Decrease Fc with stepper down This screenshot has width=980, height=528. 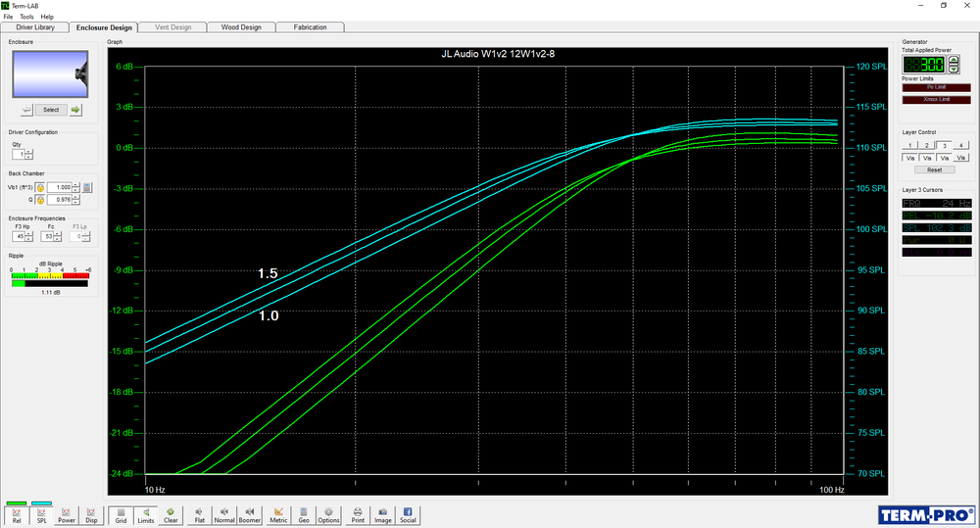(58, 239)
